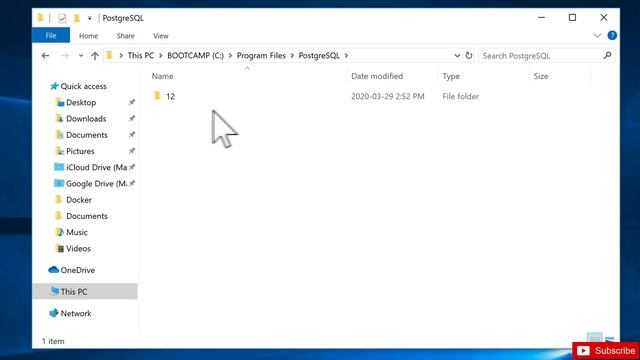Click New Folder quick access icon
Viewport: 640px width, 360px height.
pyautogui.click(x=76, y=18)
